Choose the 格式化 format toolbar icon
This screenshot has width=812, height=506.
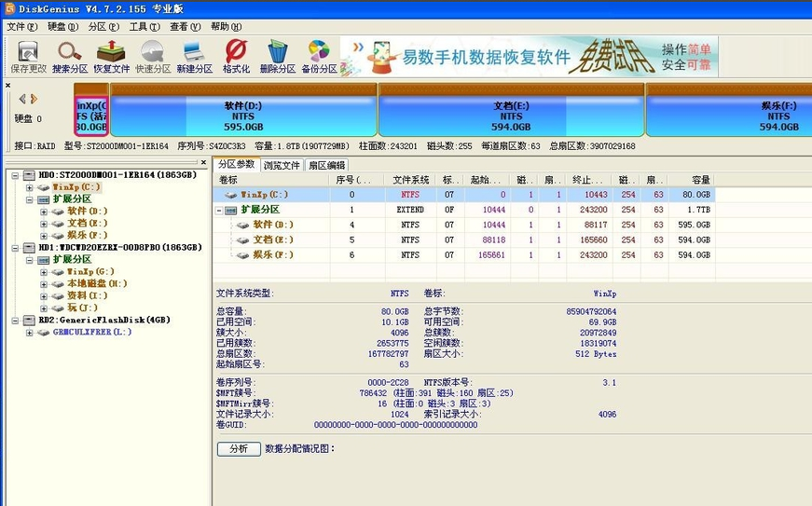click(x=236, y=57)
